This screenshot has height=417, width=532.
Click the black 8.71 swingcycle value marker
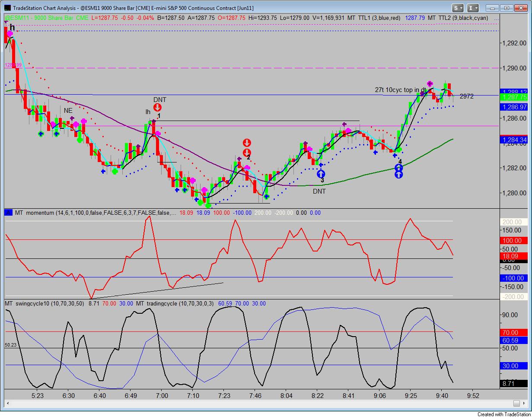[x=513, y=383]
